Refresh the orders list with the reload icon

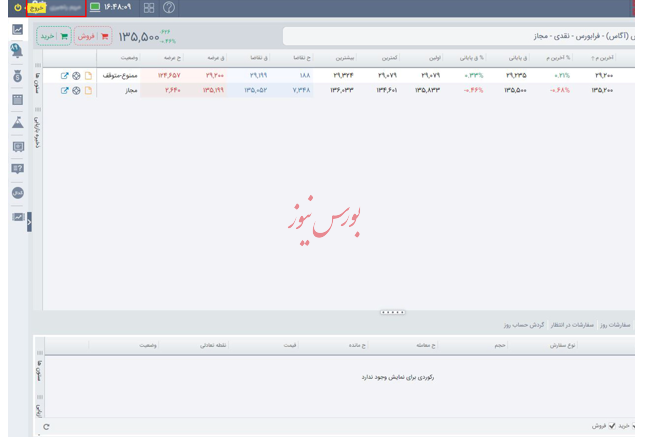pyautogui.click(x=46, y=427)
